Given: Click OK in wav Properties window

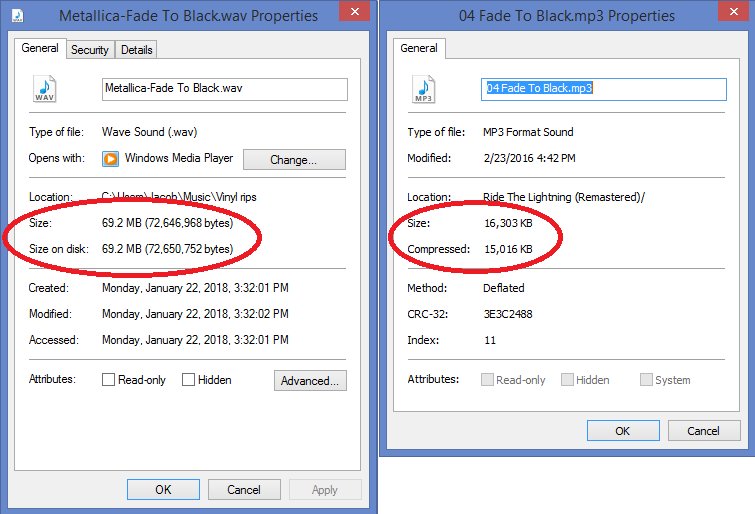Looking at the screenshot, I should click(x=163, y=489).
